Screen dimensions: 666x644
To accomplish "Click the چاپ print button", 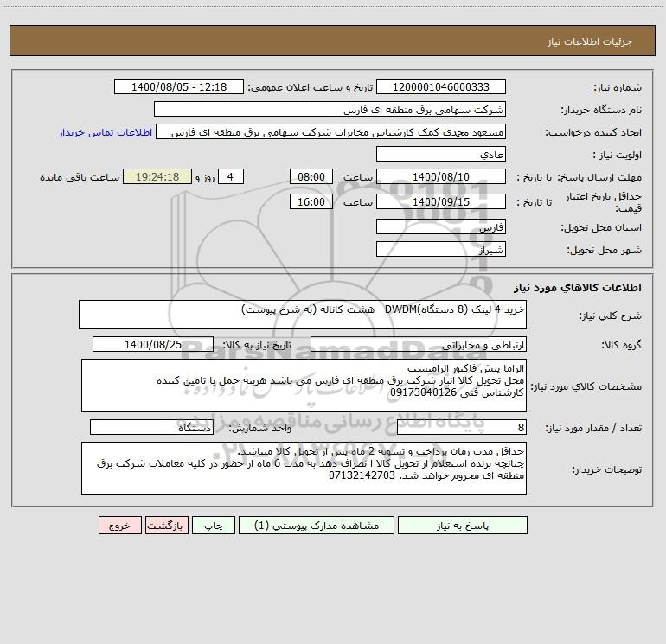I will point(214,525).
